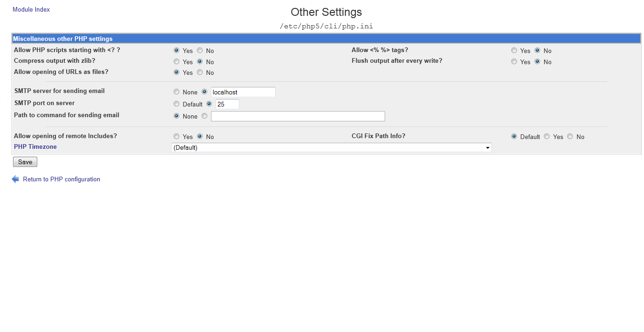Image resolution: width=644 pixels, height=332 pixels.
Task: Click the blue Return arrow icon
Action: pyautogui.click(x=16, y=179)
